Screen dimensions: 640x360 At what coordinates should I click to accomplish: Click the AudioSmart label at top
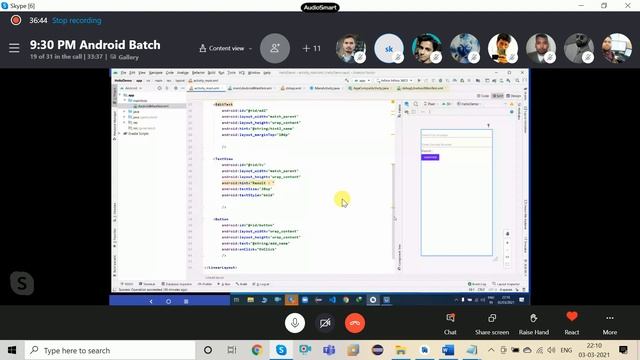(320, 7)
